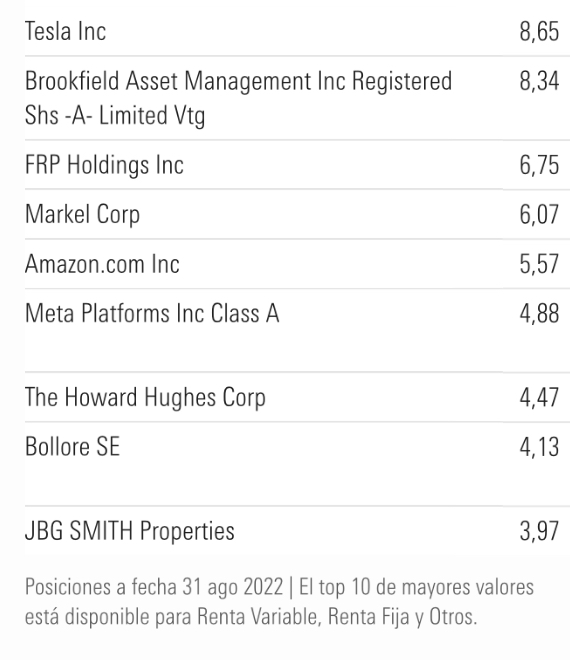Viewport: 570px width, 660px height.
Task: Click the Shs -A- Limited Vtg line
Action: click(x=115, y=115)
